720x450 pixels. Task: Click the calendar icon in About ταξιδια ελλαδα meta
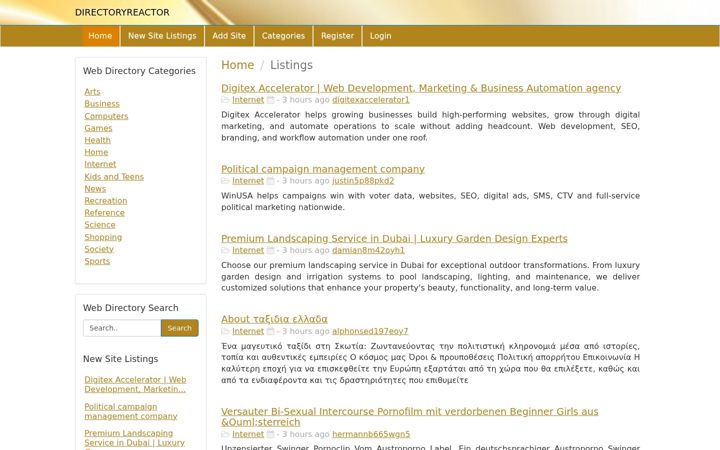[270, 331]
